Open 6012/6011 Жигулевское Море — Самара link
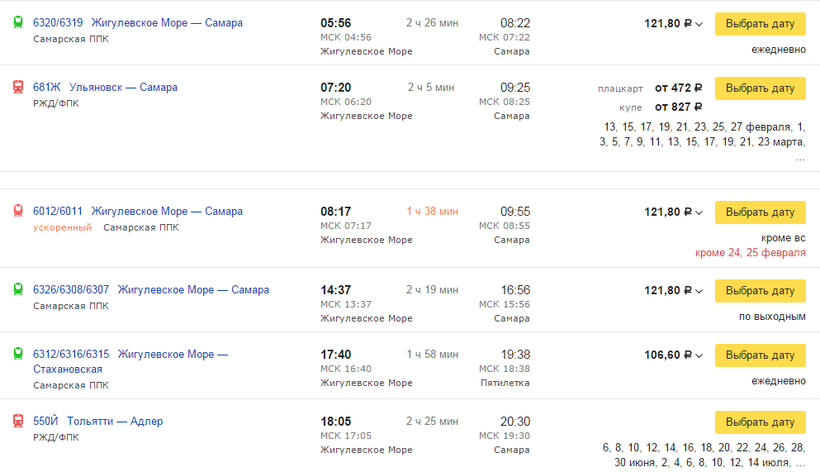Image resolution: width=820 pixels, height=472 pixels. tap(138, 212)
